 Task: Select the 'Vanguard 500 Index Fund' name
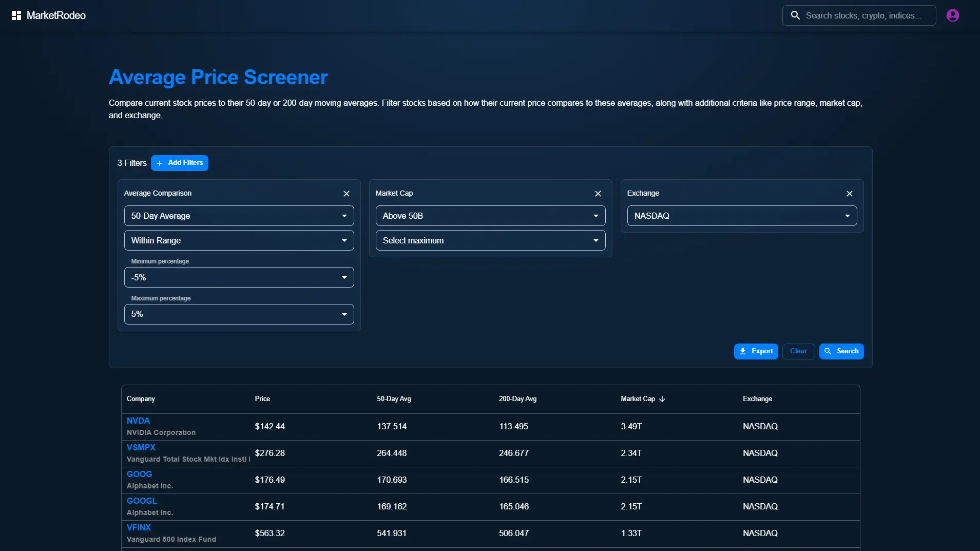pyautogui.click(x=171, y=539)
